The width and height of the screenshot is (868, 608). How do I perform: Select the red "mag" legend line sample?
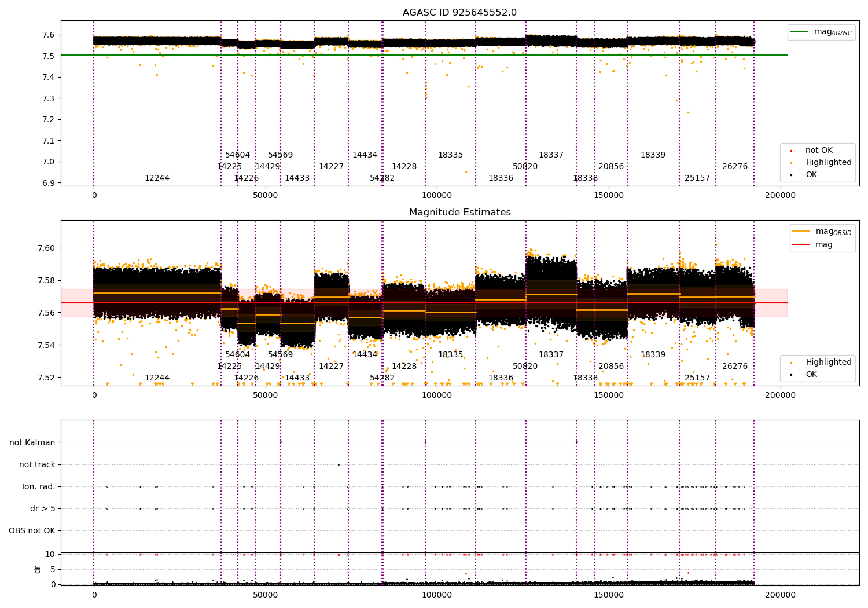[x=802, y=245]
